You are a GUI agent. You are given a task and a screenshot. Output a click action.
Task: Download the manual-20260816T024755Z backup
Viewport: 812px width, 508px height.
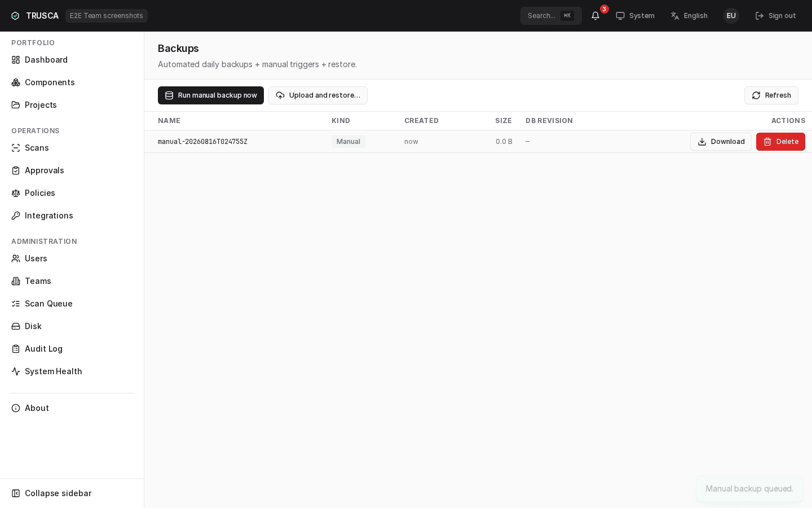coord(721,142)
